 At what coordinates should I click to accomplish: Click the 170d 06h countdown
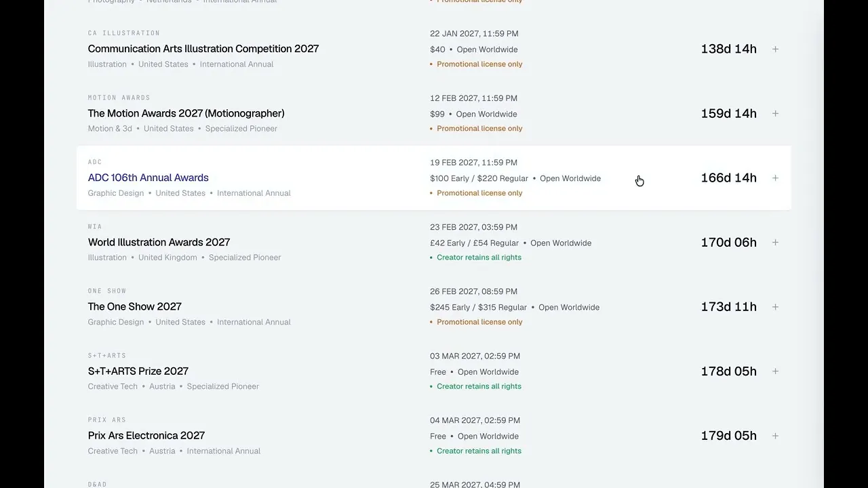[x=729, y=242]
